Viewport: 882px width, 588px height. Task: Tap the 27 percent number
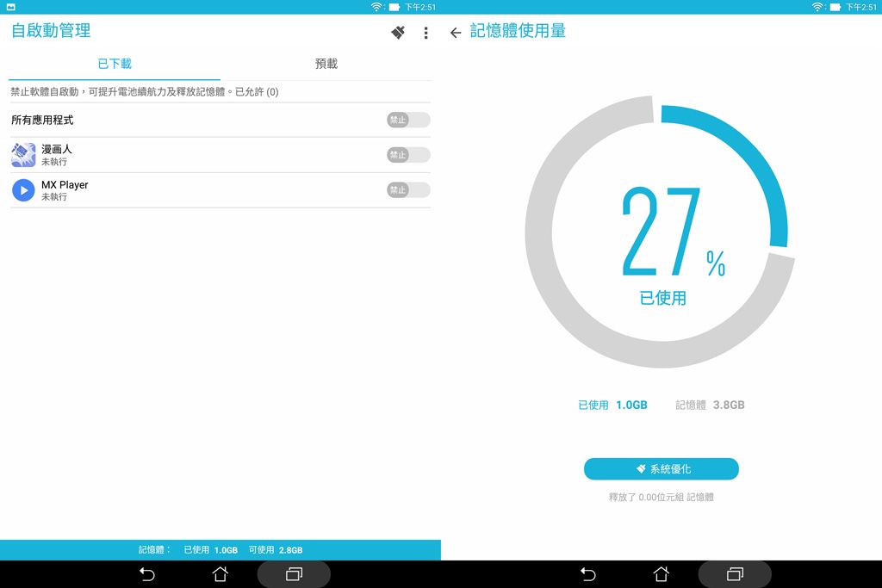pos(661,232)
